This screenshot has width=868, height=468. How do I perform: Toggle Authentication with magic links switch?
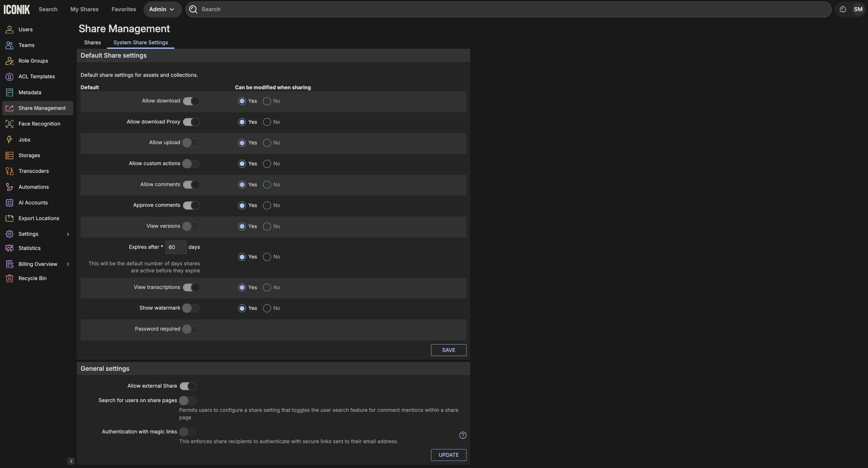click(x=187, y=432)
